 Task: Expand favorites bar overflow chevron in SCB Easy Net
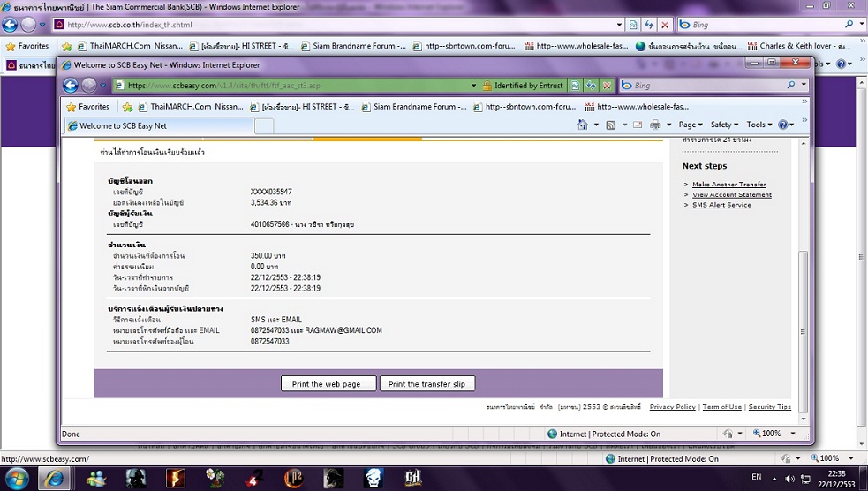point(804,102)
